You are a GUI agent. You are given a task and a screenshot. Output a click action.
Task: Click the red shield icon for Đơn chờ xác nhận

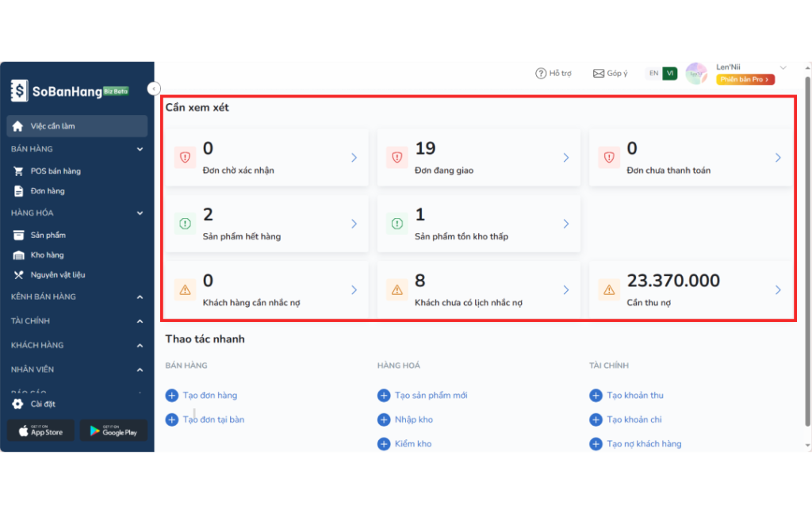185,157
